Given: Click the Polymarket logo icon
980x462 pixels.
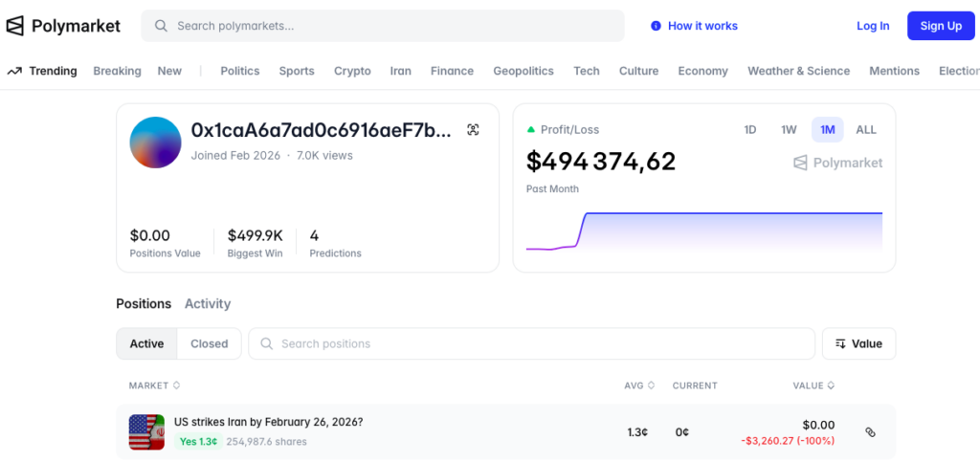Looking at the screenshot, I should coord(15,26).
